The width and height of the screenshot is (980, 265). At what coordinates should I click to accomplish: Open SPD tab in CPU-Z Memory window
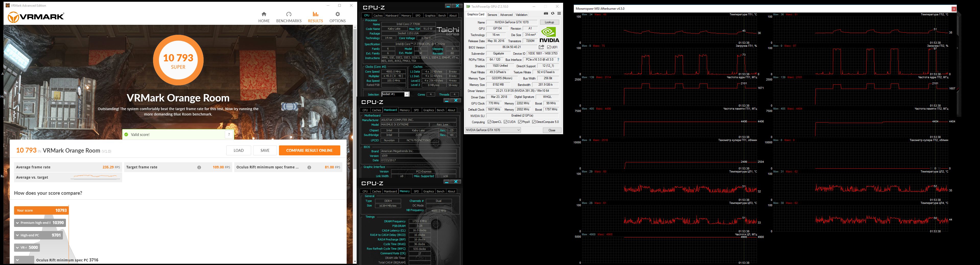tap(416, 191)
